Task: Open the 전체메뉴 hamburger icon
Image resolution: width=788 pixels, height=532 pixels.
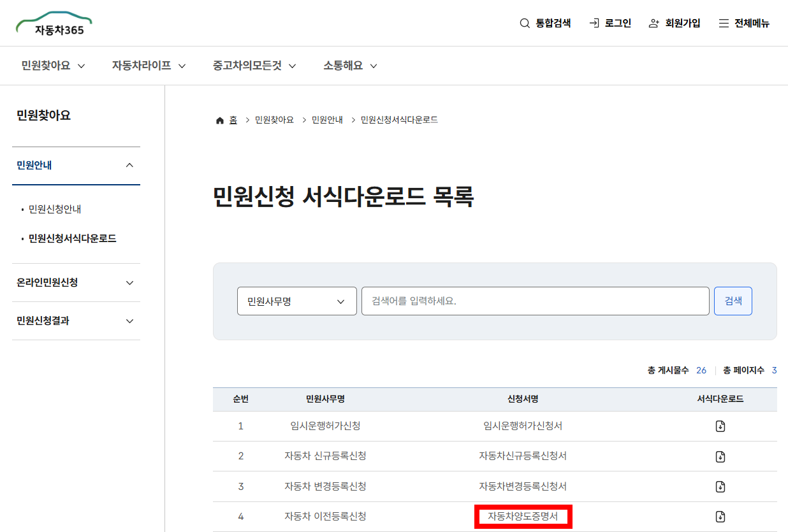Action: click(x=724, y=24)
